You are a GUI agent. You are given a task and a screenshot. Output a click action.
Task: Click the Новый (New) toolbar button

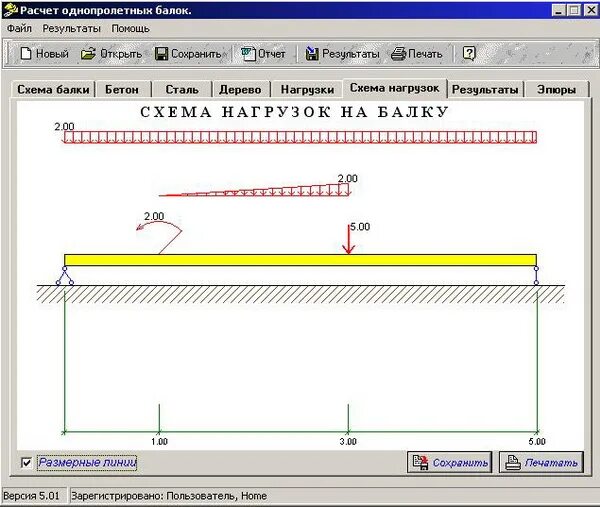coord(44,54)
